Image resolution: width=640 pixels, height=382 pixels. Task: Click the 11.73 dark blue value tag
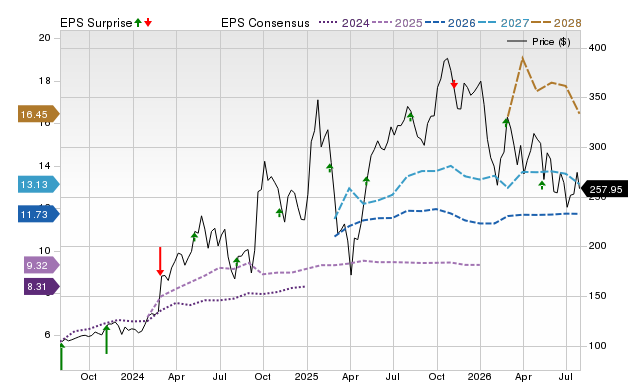38,214
